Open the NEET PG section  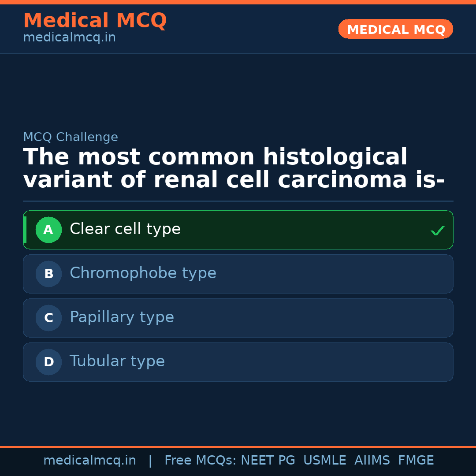(268, 460)
